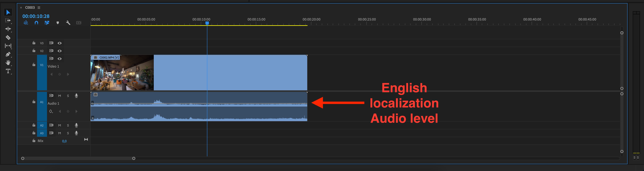
Task: Click the playhead timecode 00:00:10:28
Action: [36, 16]
